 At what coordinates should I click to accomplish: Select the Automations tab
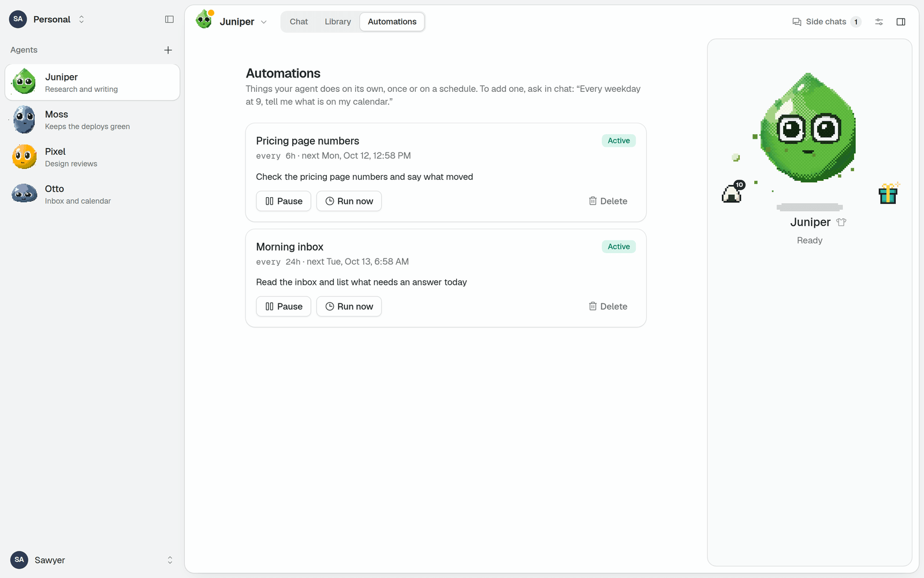[x=392, y=21]
